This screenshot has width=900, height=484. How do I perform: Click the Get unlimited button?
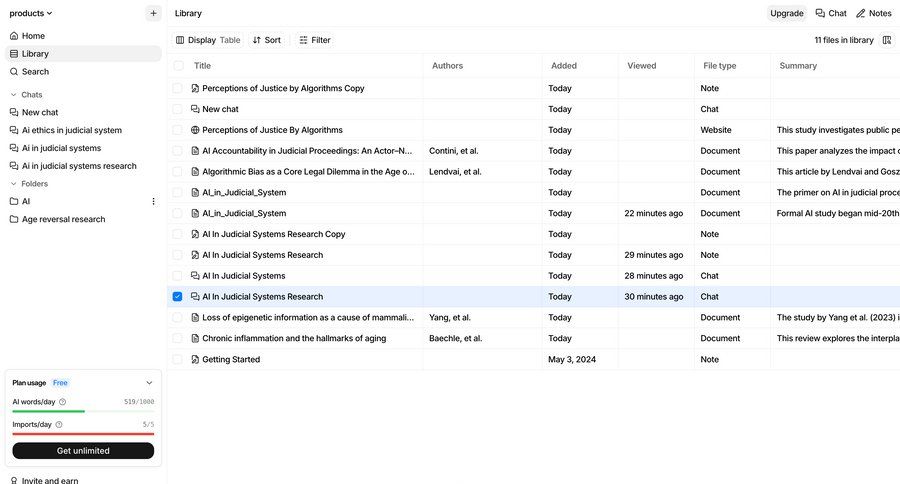[83, 451]
